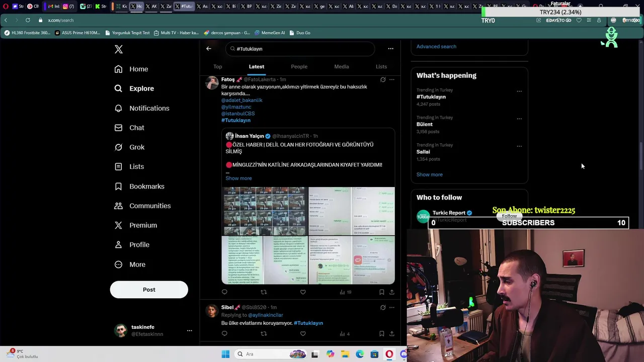Screen dimensions: 644x362
Task: Open Opera icon in taskbar
Action: click(x=389, y=354)
